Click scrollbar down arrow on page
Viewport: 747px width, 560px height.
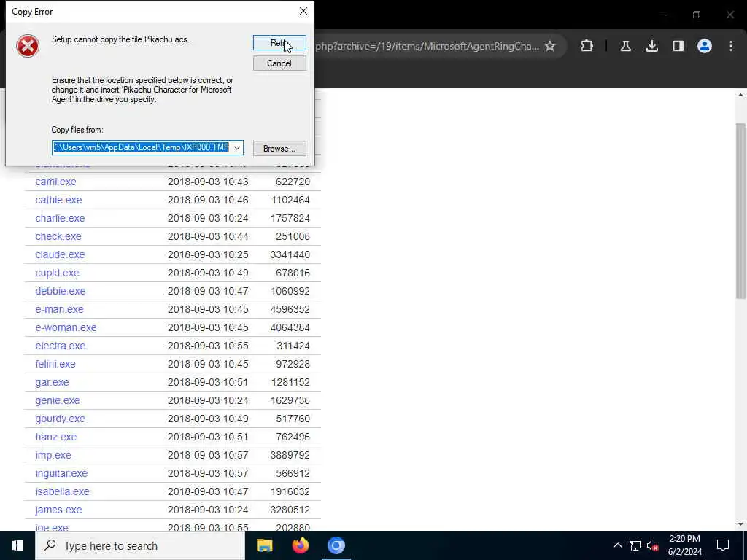click(x=740, y=524)
